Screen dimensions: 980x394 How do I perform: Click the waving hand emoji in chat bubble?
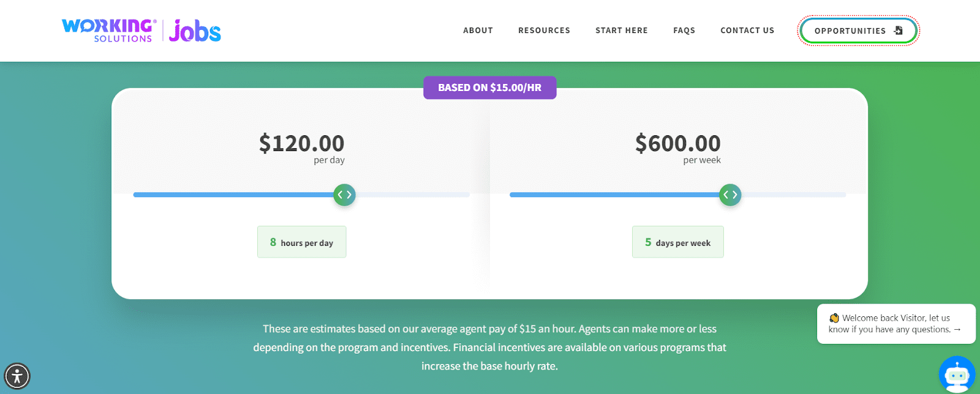tap(834, 318)
